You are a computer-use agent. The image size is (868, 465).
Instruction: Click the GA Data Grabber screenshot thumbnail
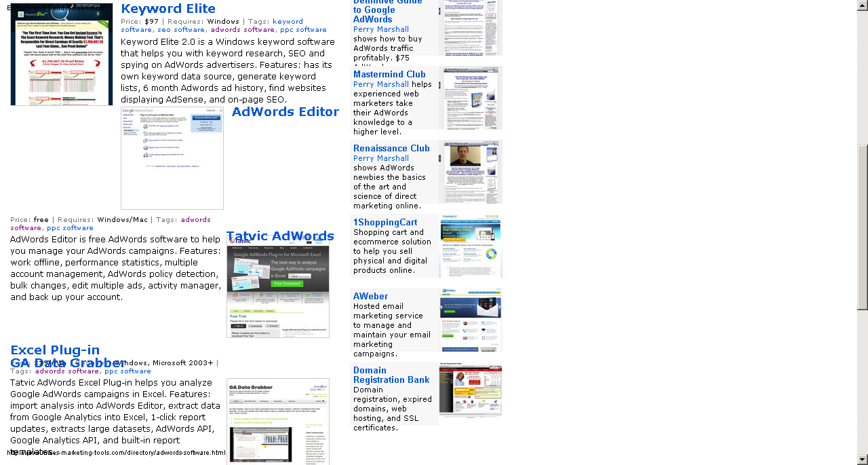tap(278, 422)
